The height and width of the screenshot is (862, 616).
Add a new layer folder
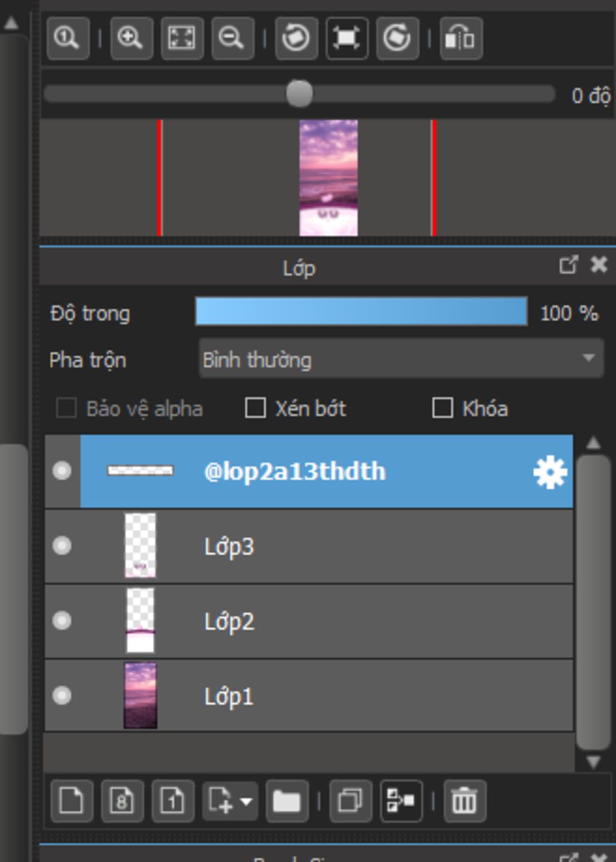coord(286,801)
